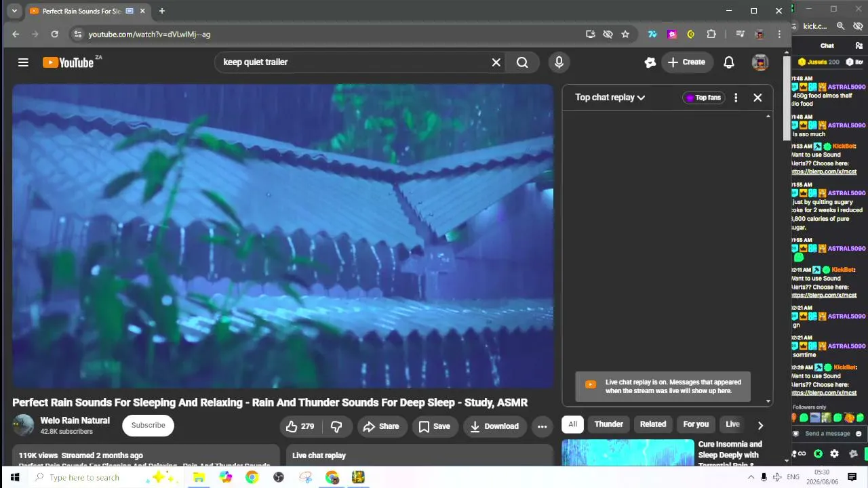Open the Welo Rain Natural channel name
This screenshot has height=488, width=868.
pos(75,421)
